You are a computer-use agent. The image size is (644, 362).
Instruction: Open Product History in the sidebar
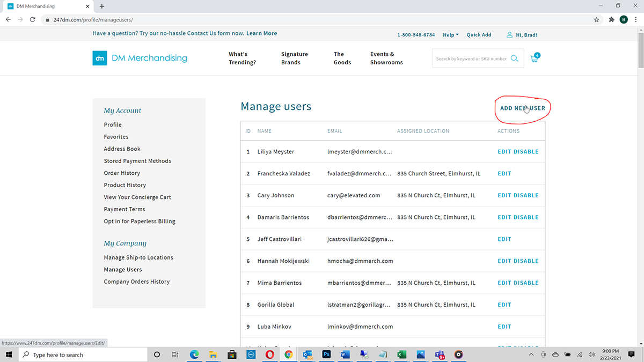tap(125, 185)
